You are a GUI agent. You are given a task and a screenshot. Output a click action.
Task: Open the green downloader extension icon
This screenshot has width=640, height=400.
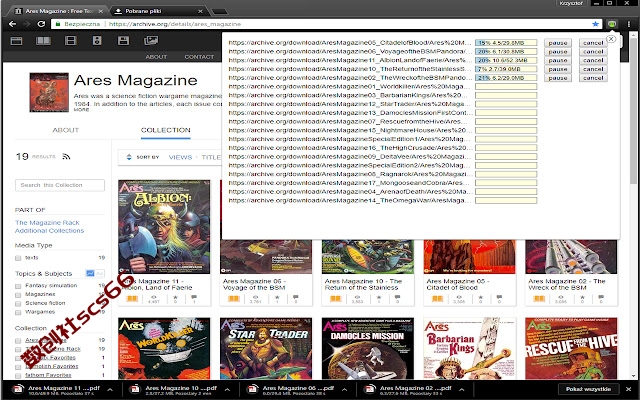(612, 24)
